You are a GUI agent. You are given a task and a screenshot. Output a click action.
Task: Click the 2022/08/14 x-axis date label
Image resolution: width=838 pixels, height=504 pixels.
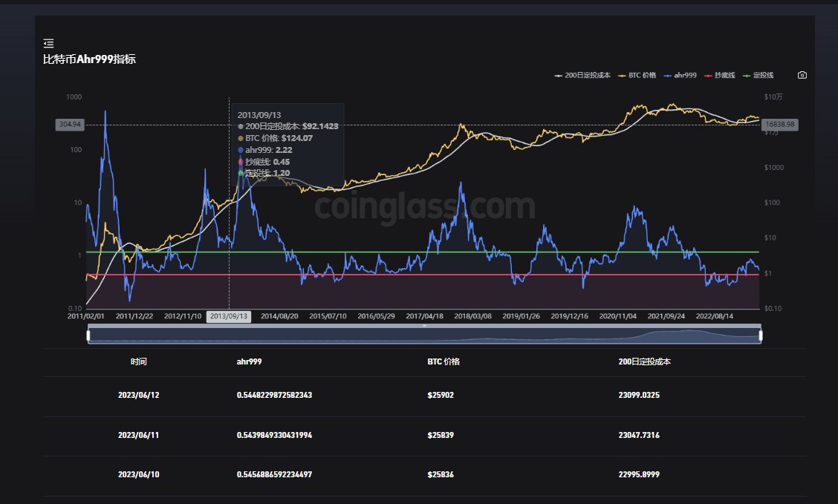(715, 317)
